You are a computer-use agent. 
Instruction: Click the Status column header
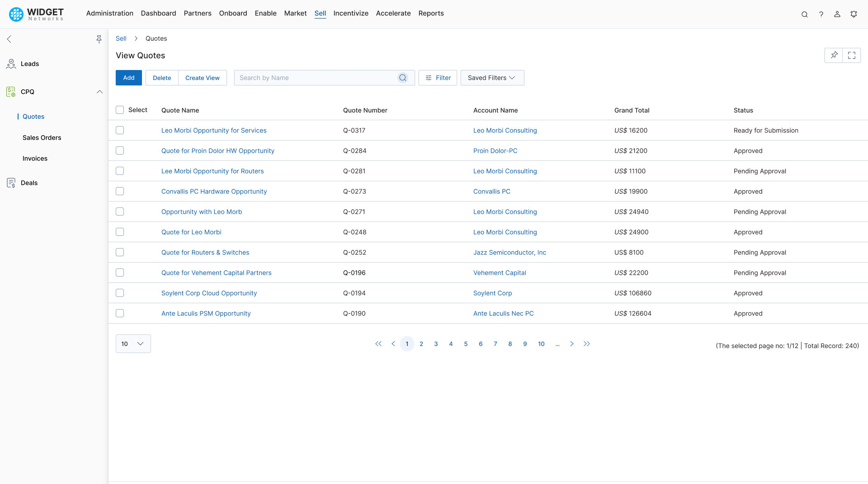(x=743, y=110)
